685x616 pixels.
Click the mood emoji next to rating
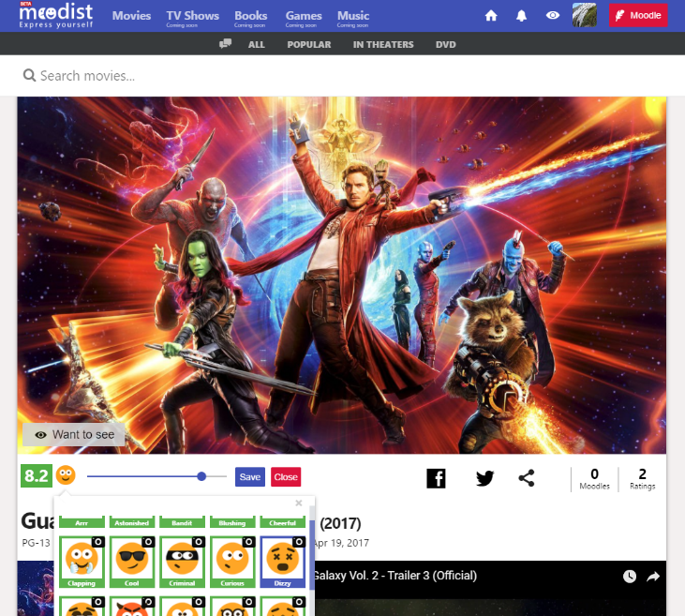pyautogui.click(x=66, y=475)
